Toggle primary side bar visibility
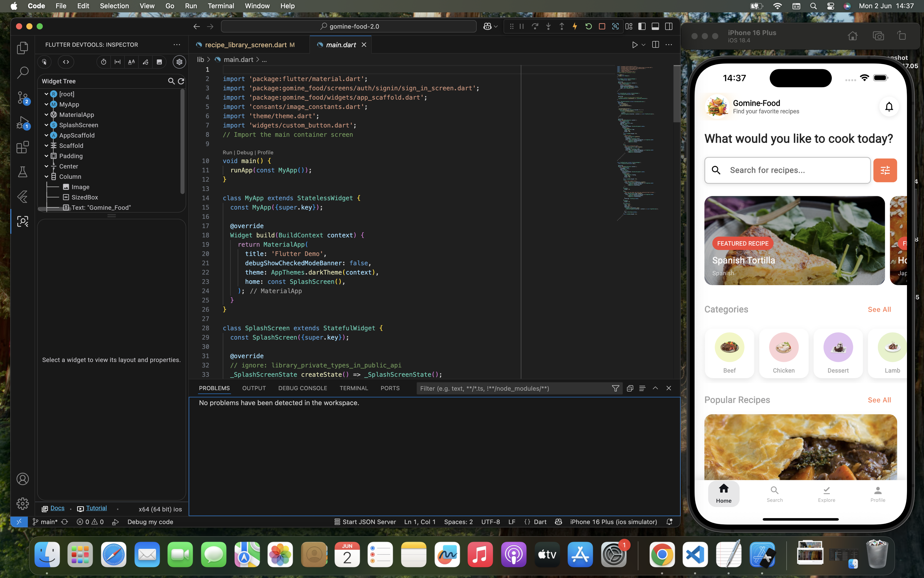The width and height of the screenshot is (924, 578). 642,26
